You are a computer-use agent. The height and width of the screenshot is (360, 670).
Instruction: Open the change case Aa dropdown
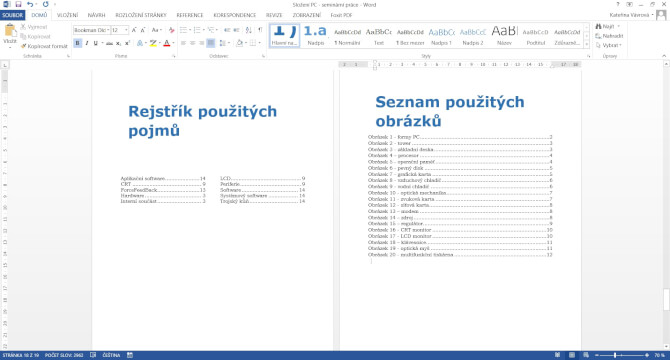(156, 30)
